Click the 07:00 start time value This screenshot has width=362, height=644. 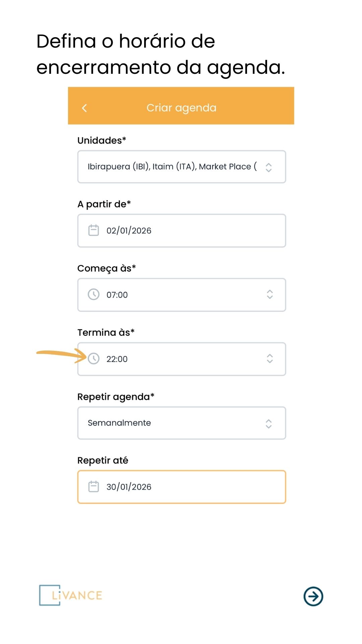point(117,295)
